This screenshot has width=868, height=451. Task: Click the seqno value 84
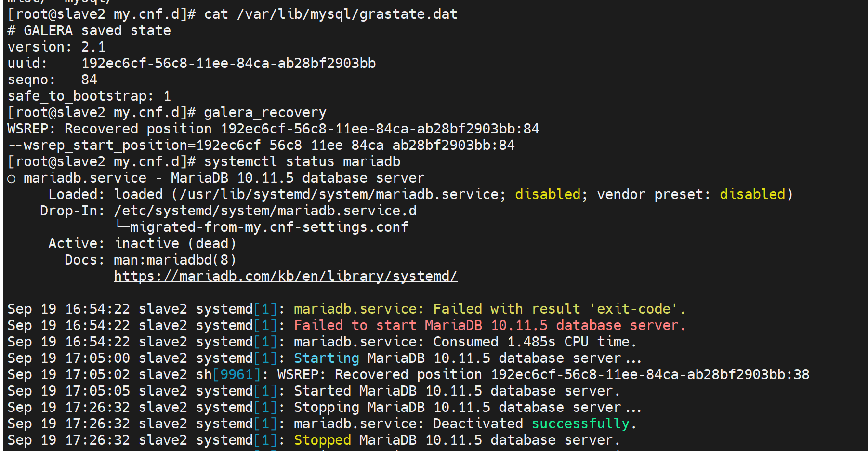(89, 80)
